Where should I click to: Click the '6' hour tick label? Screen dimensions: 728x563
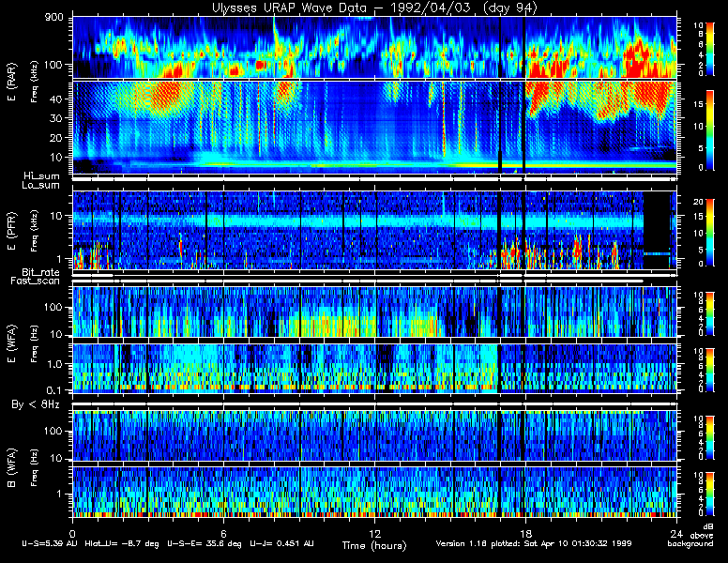(224, 533)
